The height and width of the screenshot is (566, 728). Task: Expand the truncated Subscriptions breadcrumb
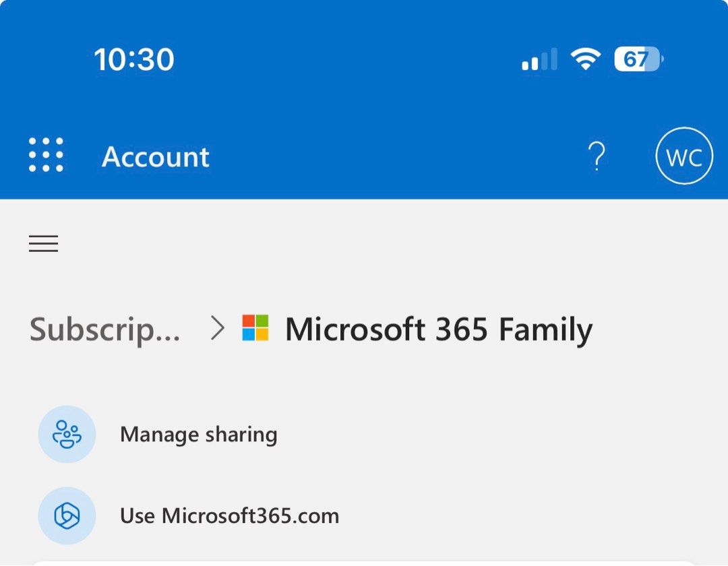pyautogui.click(x=104, y=329)
